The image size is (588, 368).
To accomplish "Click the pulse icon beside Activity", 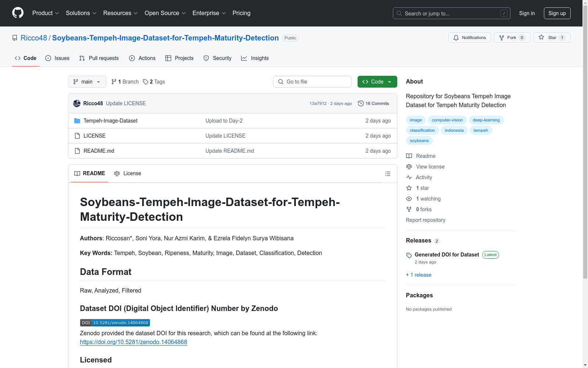I will [x=409, y=177].
